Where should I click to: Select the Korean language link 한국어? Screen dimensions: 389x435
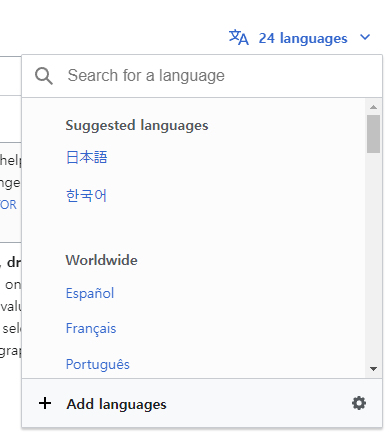(x=86, y=195)
